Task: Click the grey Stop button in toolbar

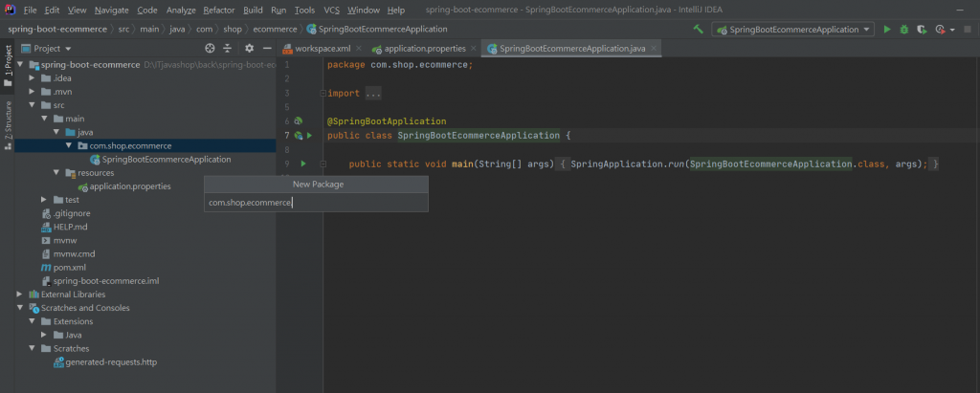Action: pos(968,30)
